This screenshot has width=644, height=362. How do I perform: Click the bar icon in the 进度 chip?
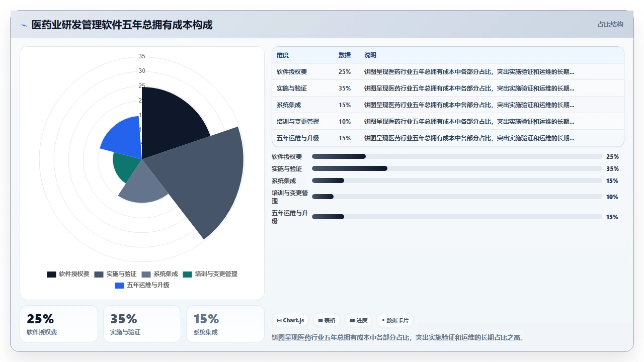[x=352, y=320]
